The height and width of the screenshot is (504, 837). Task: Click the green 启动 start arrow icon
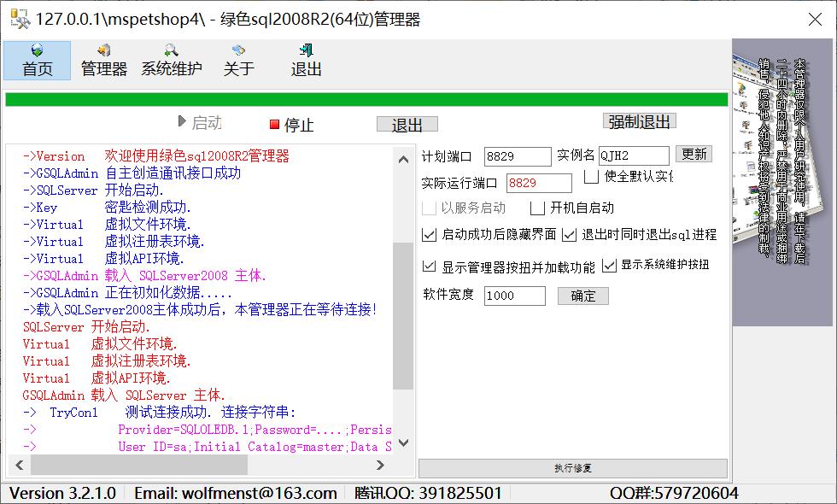(181, 122)
